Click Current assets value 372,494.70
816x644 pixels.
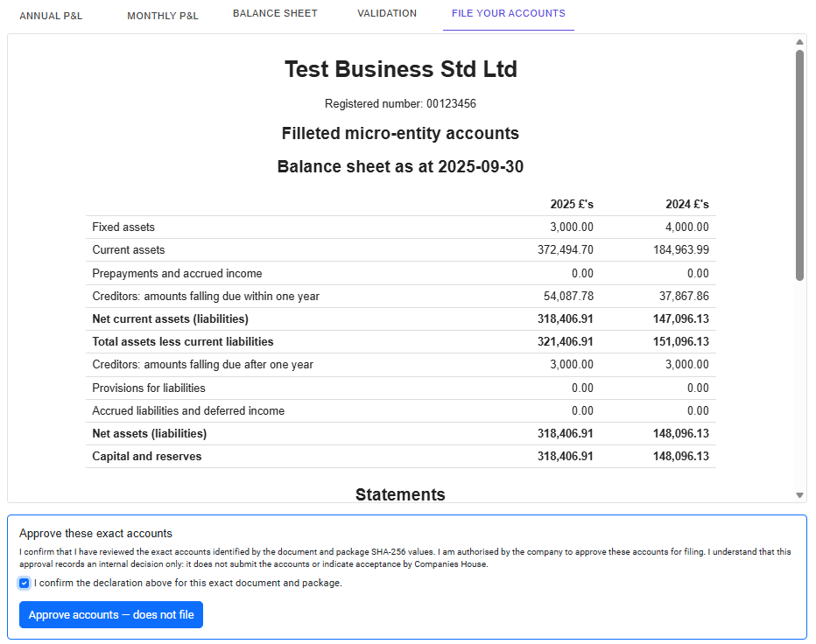pyautogui.click(x=566, y=250)
